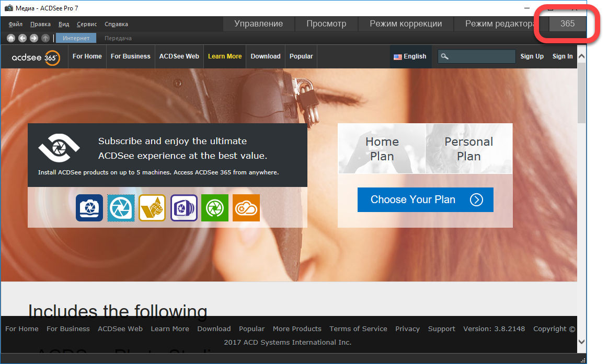The image size is (608, 364).
Task: Select the light blue shutter product icon
Action: coord(121,208)
